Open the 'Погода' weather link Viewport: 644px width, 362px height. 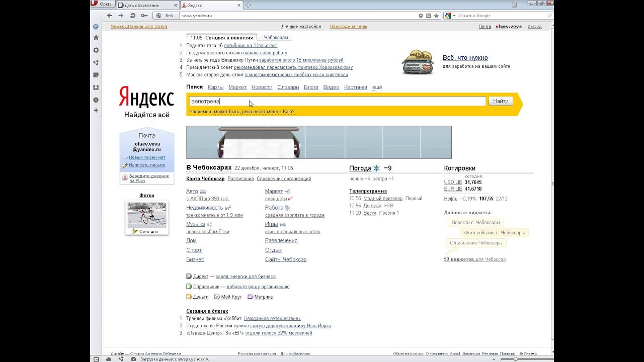tap(360, 168)
